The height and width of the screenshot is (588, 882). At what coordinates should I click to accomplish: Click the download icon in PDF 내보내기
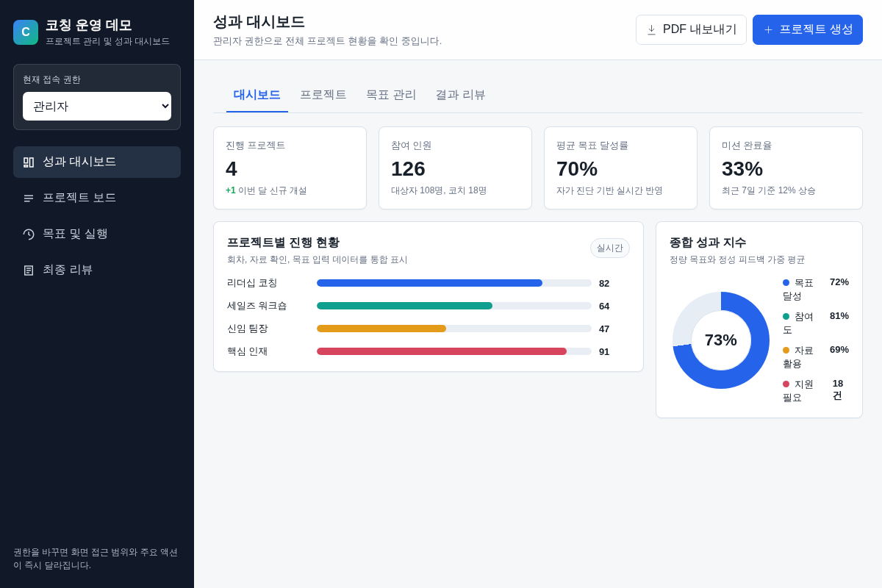651,30
